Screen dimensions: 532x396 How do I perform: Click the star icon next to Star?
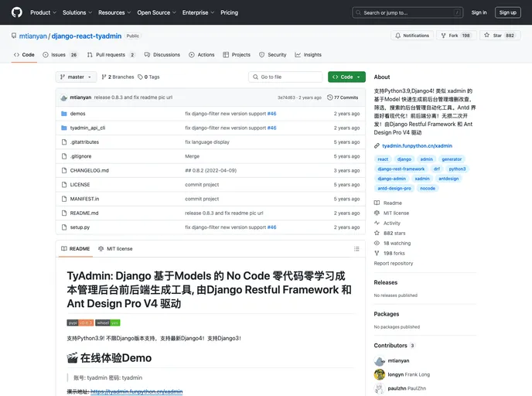click(x=487, y=35)
